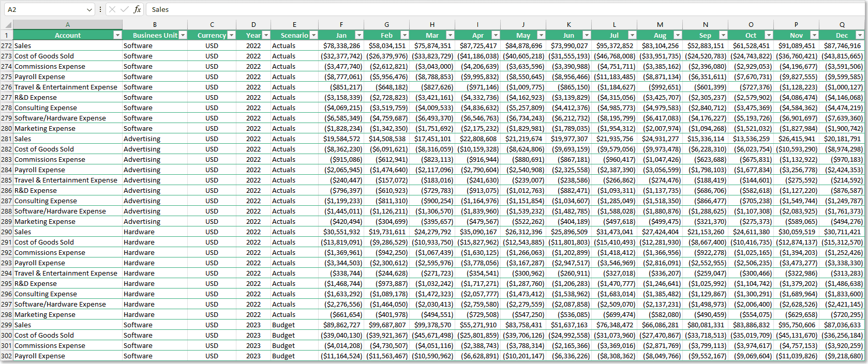The image size is (868, 364).
Task: Click Aug value $66,086,281
Action: (x=660, y=325)
